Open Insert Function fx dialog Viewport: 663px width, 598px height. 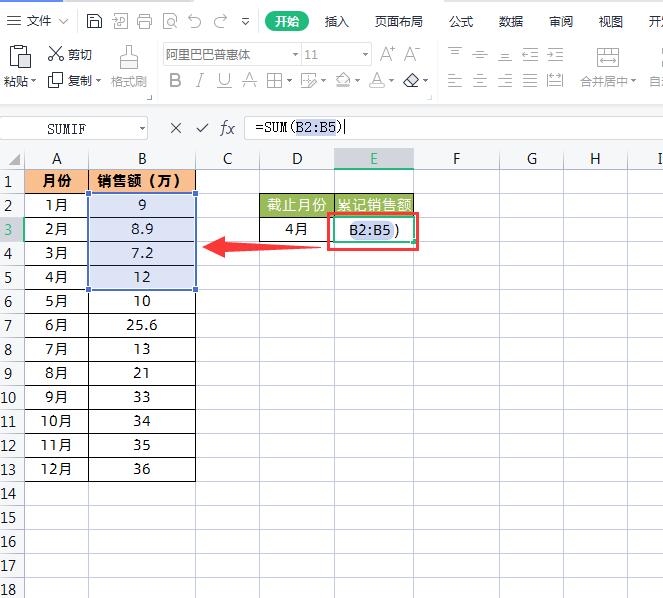pyautogui.click(x=227, y=128)
